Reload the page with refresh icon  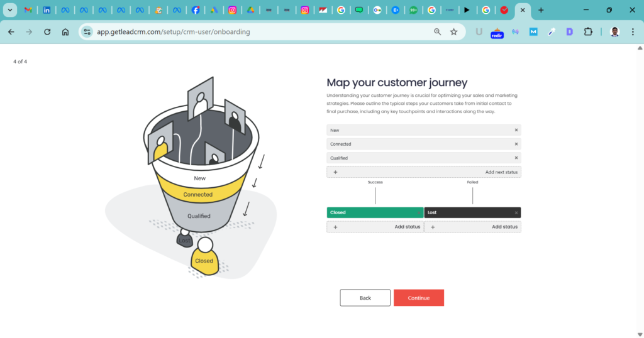coord(47,32)
